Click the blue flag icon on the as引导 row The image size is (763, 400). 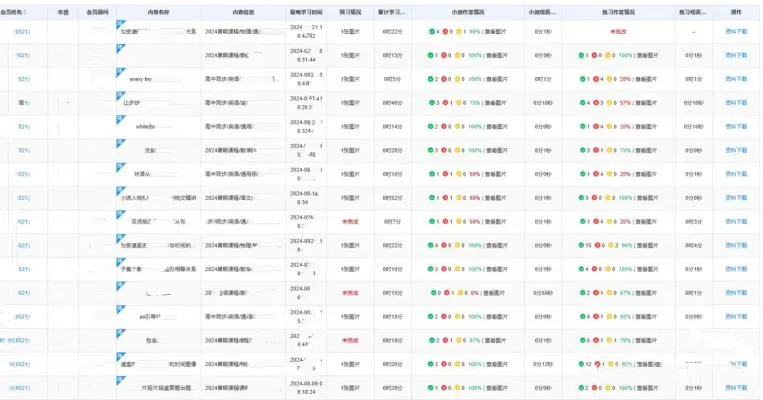(121, 310)
